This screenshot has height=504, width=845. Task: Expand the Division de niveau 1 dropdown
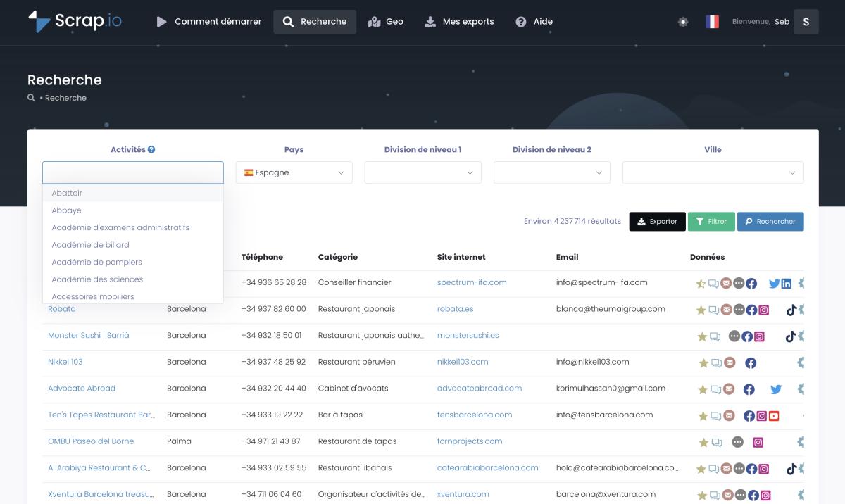[x=423, y=172]
